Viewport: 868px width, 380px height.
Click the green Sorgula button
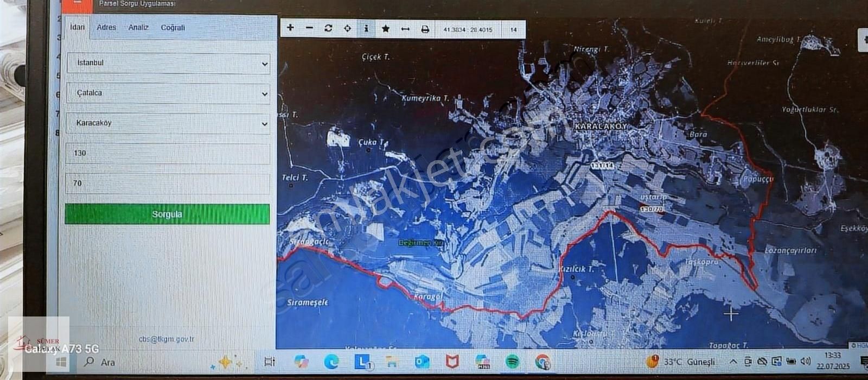[x=167, y=214]
